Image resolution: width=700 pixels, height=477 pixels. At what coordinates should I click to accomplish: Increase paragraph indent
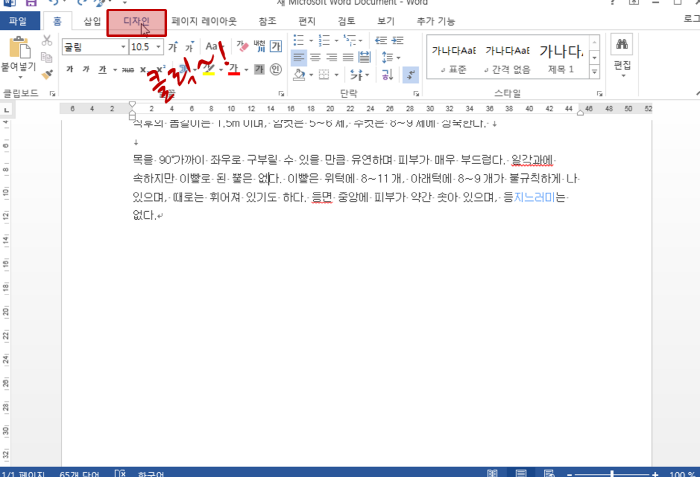click(x=397, y=41)
